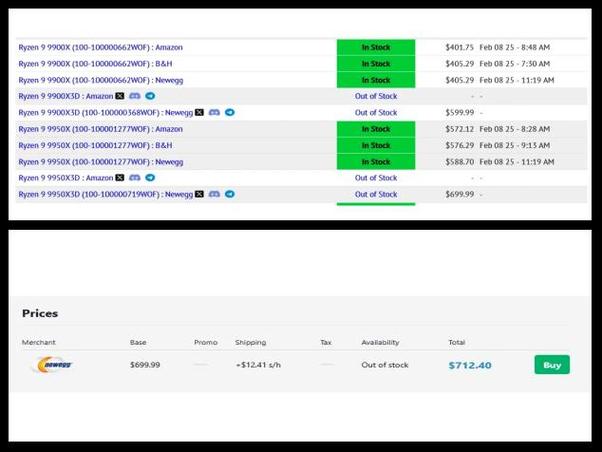Click X icon in 9950X3D Amazon row
The width and height of the screenshot is (602, 452).
pos(120,178)
